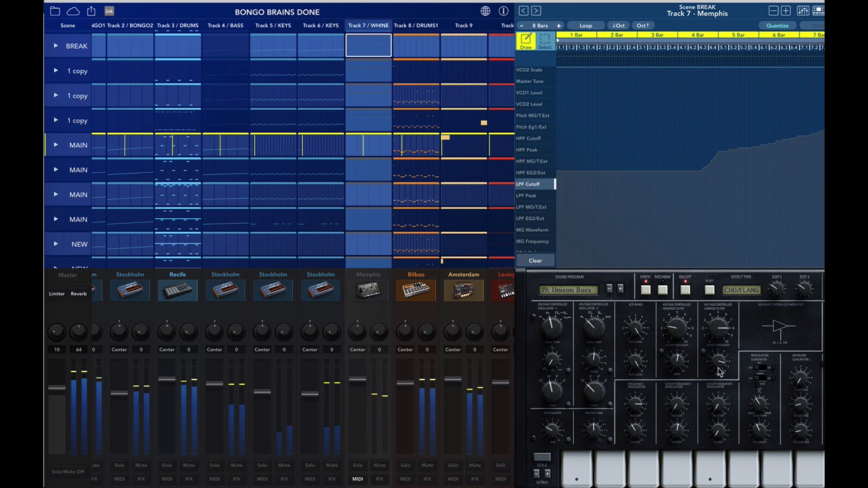
Task: Select the Draw pencil tool
Action: (x=526, y=41)
